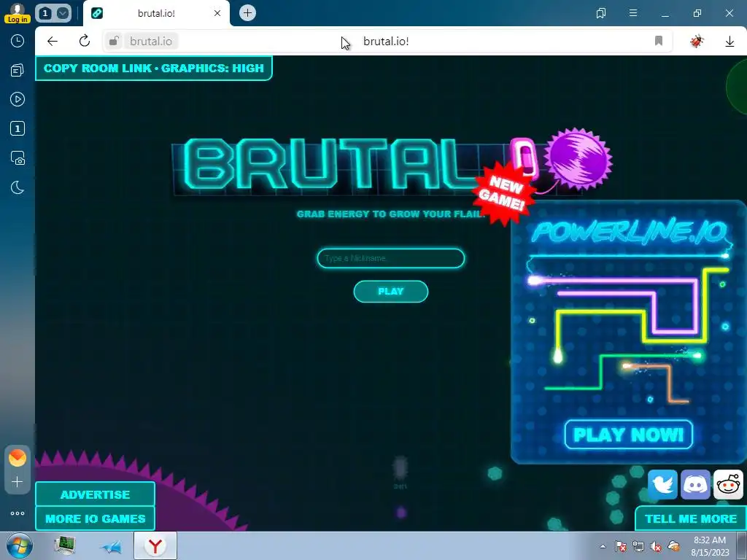The height and width of the screenshot is (560, 747).
Task: Open the video player sidebar icon
Action: click(x=18, y=99)
